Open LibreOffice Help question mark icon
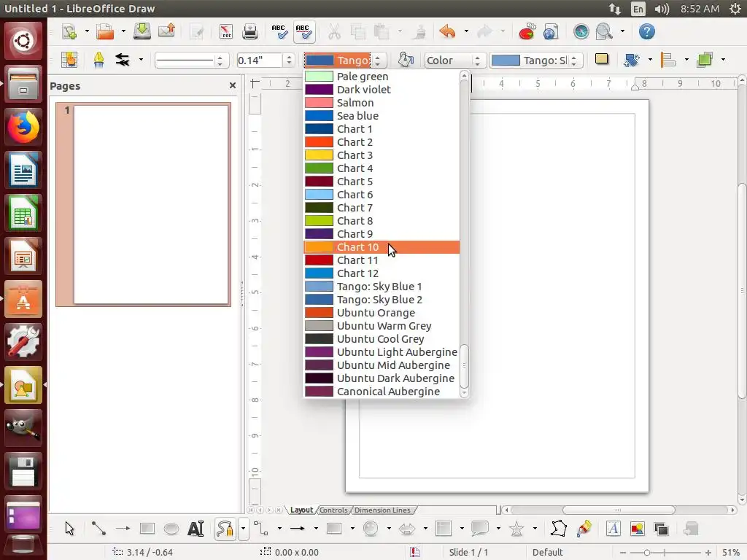 tap(646, 32)
